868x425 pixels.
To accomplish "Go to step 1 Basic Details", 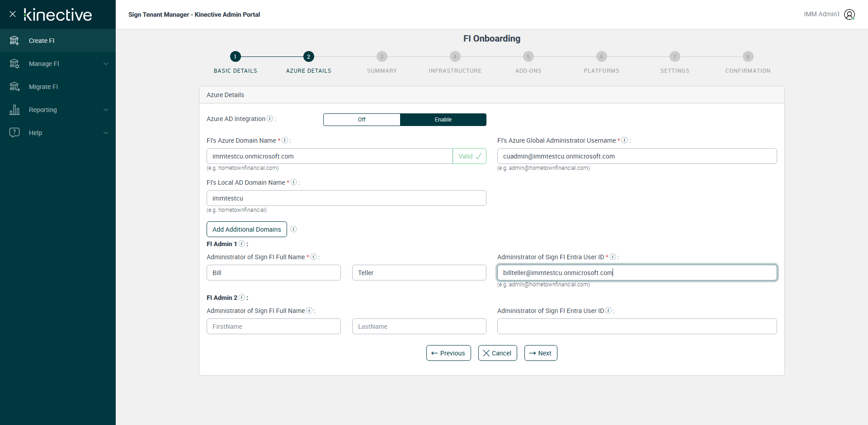I will tap(236, 56).
